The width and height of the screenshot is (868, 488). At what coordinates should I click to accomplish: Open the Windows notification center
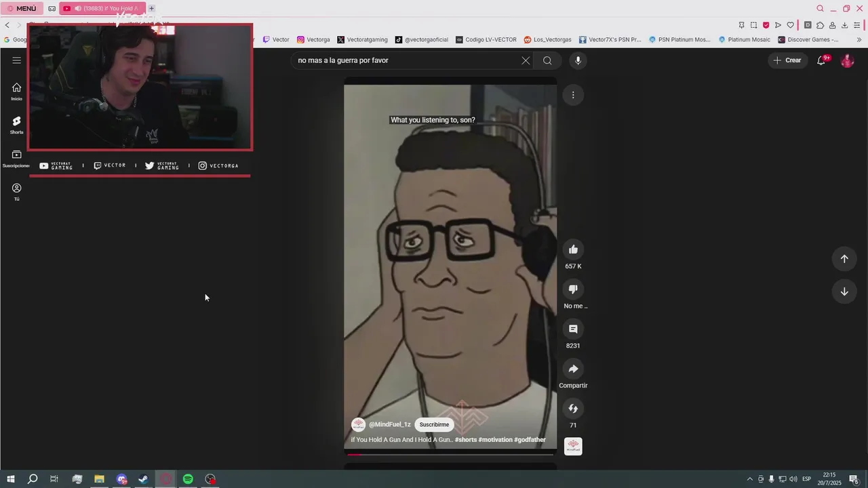coord(854,479)
